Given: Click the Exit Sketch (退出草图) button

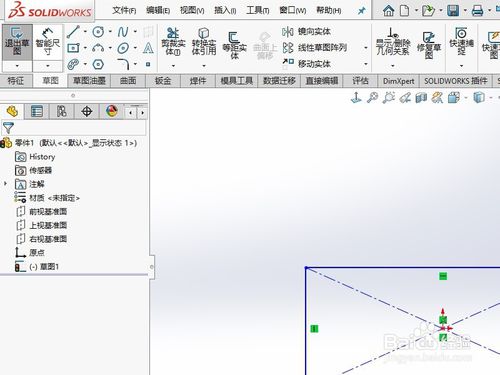Looking at the screenshot, I should [17, 42].
